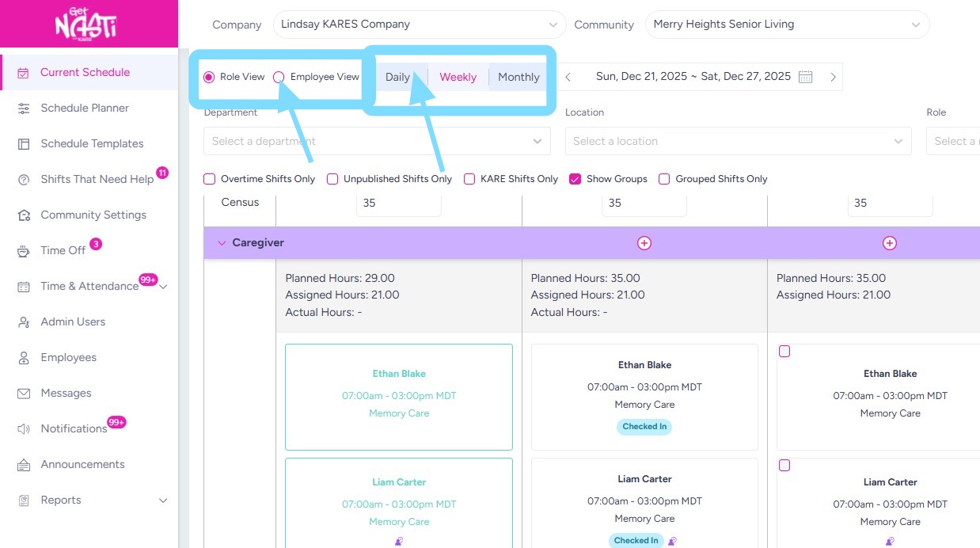The image size is (980, 548).
Task: Go to the next week arrow
Action: pos(833,77)
